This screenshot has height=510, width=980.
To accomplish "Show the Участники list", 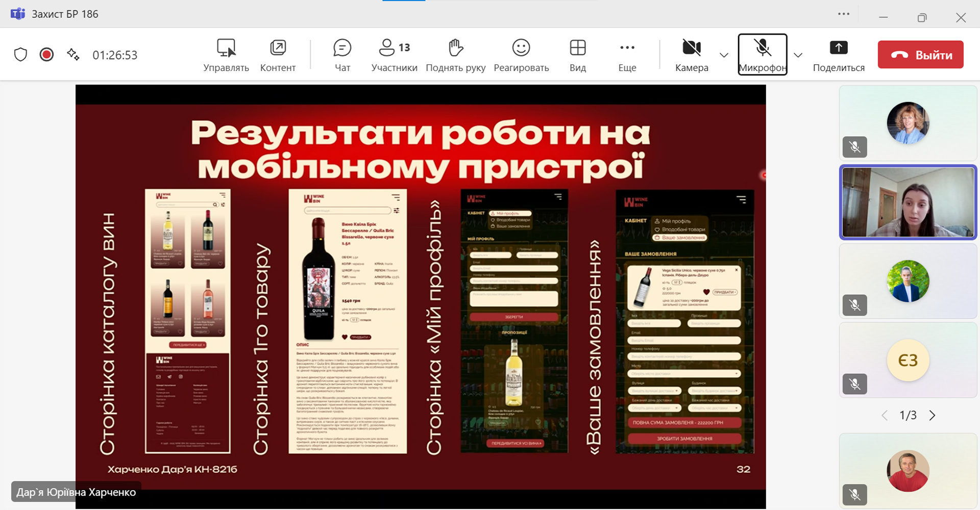I will click(394, 55).
